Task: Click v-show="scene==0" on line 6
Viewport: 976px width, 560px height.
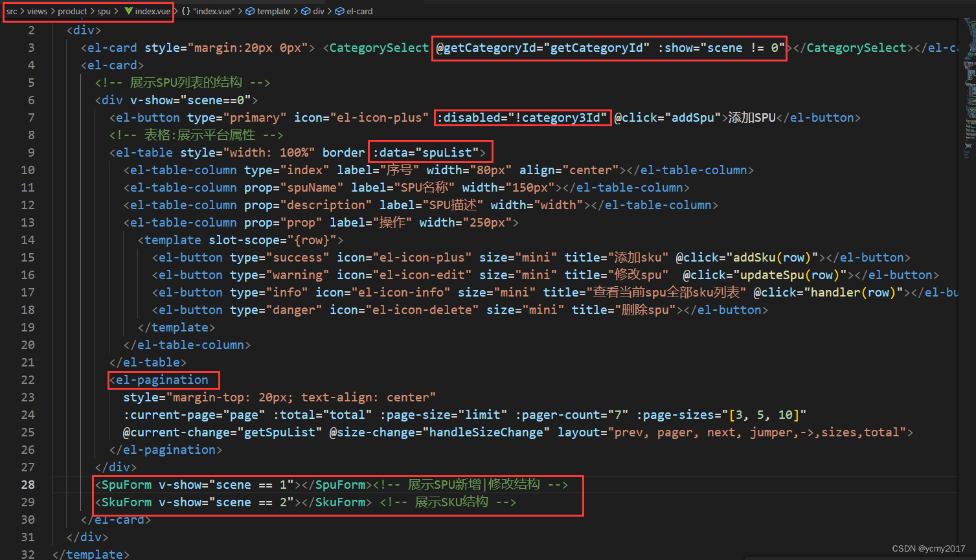Action: pos(190,100)
